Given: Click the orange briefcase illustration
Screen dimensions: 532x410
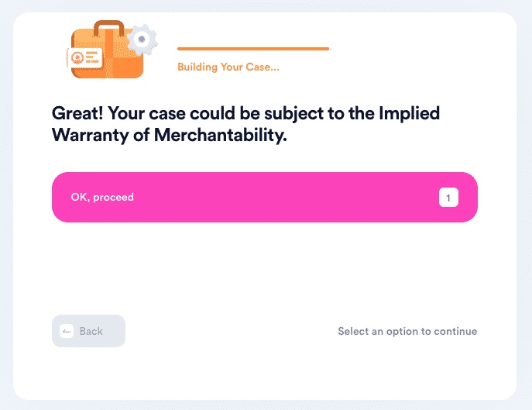Looking at the screenshot, I should [107, 50].
